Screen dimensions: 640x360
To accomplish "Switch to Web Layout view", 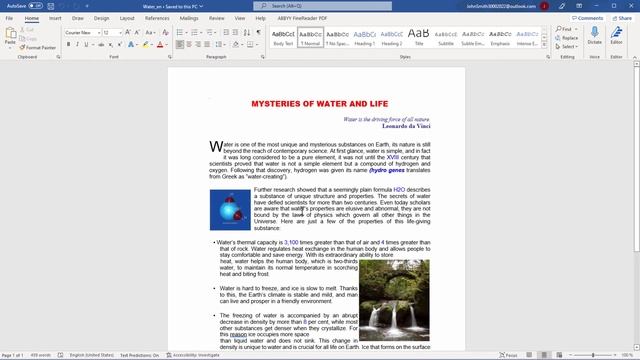I will (559, 355).
